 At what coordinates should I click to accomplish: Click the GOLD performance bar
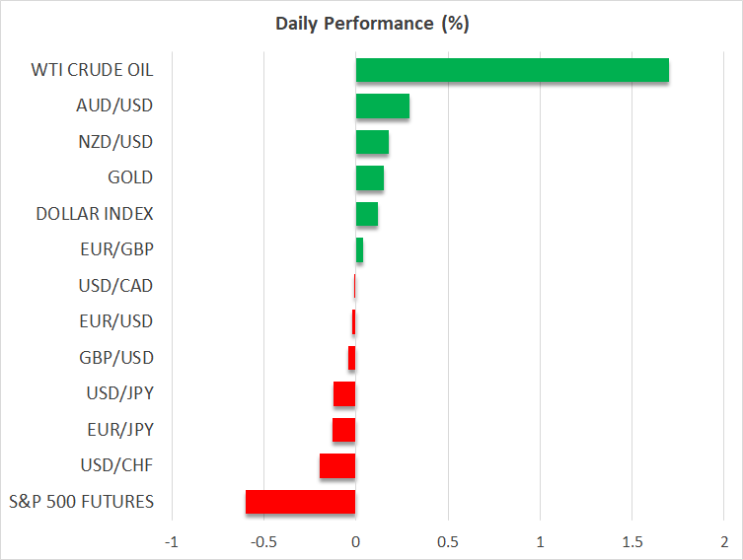click(369, 178)
